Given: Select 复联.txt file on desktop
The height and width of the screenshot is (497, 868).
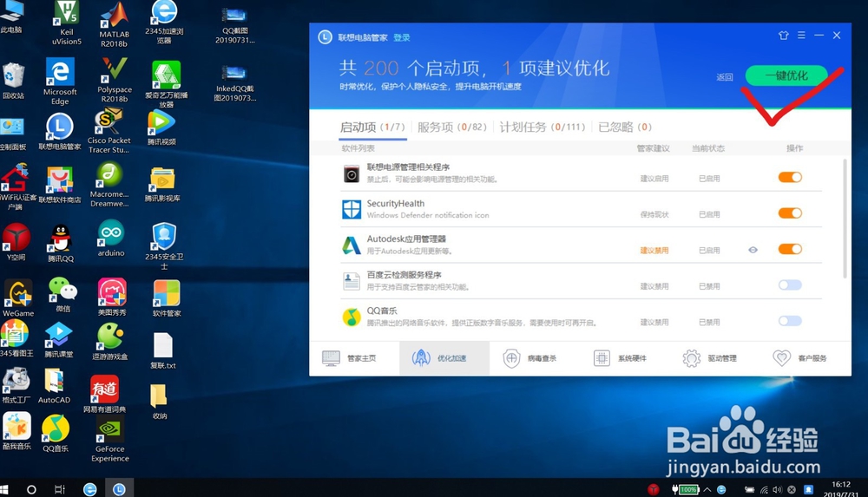Looking at the screenshot, I should click(163, 351).
